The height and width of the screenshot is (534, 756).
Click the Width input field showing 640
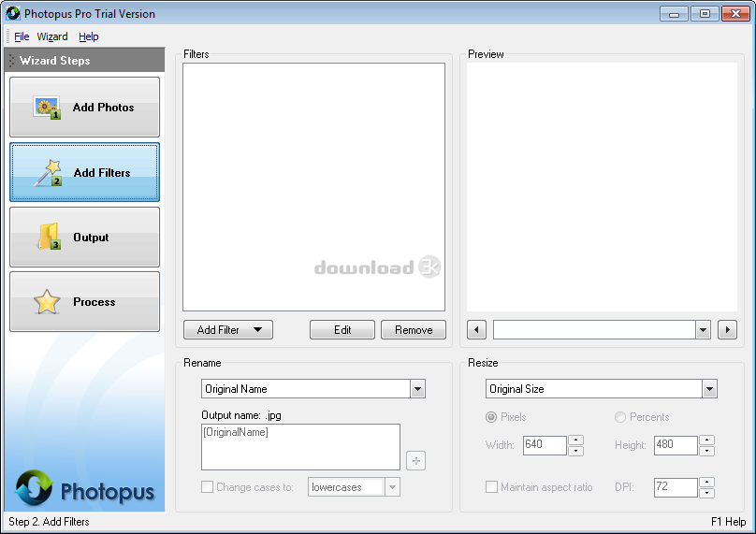(x=545, y=445)
